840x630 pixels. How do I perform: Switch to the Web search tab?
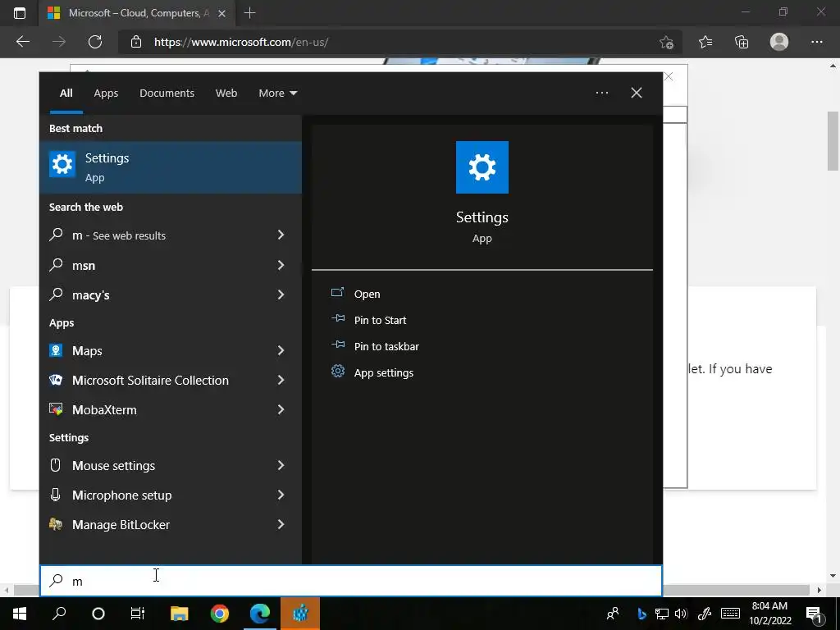point(226,93)
